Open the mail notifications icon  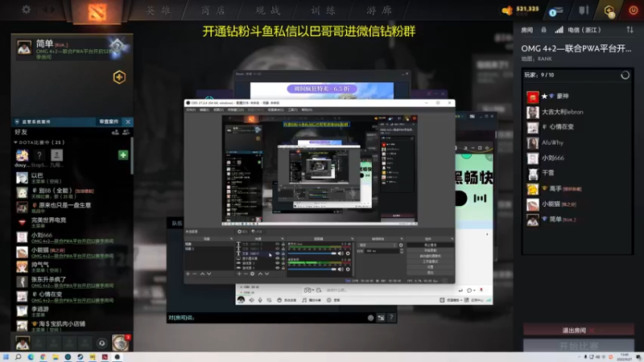555,11
